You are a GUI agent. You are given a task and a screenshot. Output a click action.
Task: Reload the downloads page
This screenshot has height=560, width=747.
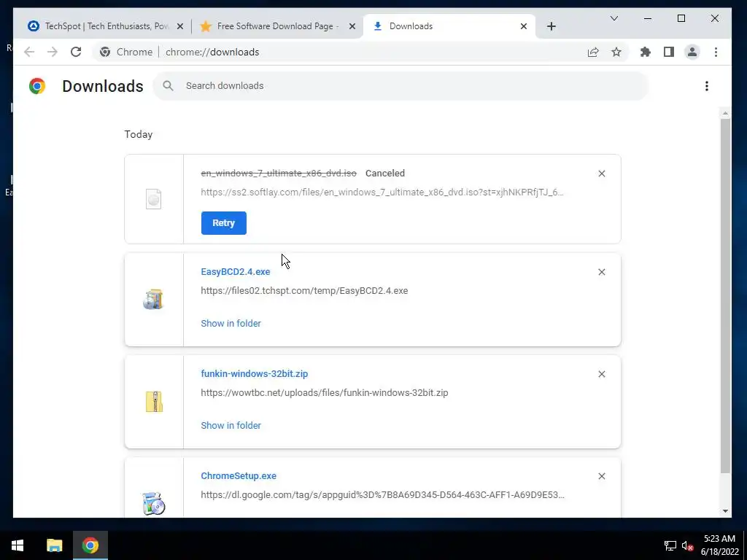[76, 52]
